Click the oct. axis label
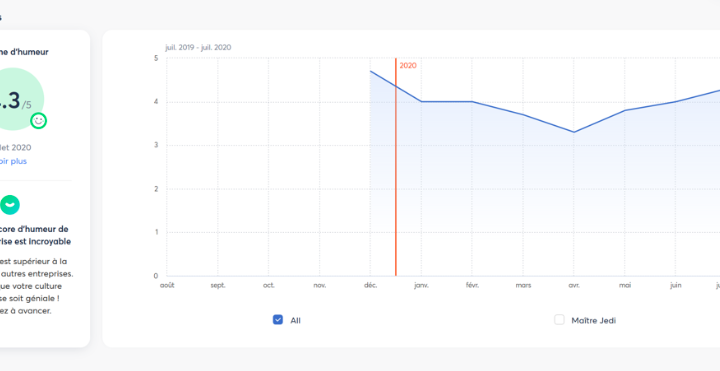 point(269,285)
